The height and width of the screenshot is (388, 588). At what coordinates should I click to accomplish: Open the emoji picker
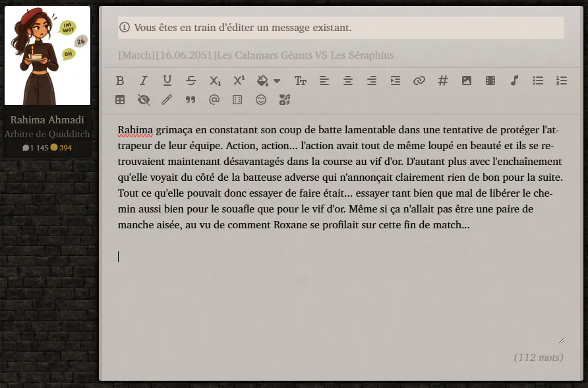[261, 100]
